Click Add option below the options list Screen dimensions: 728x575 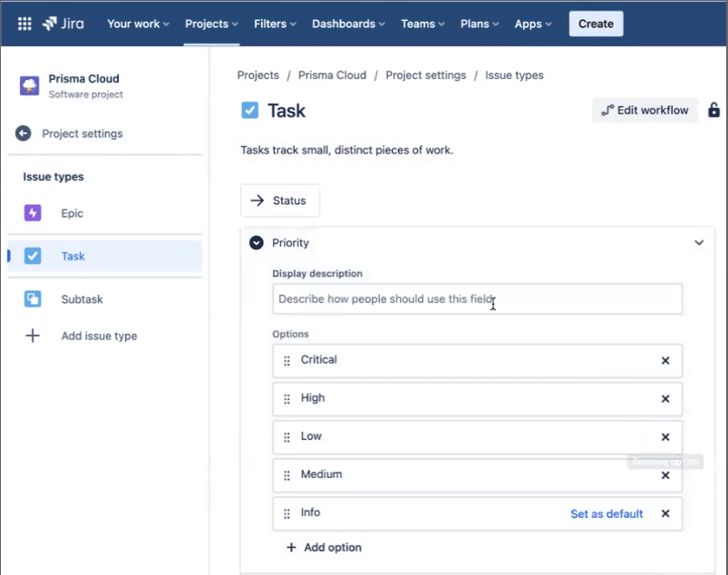point(324,548)
